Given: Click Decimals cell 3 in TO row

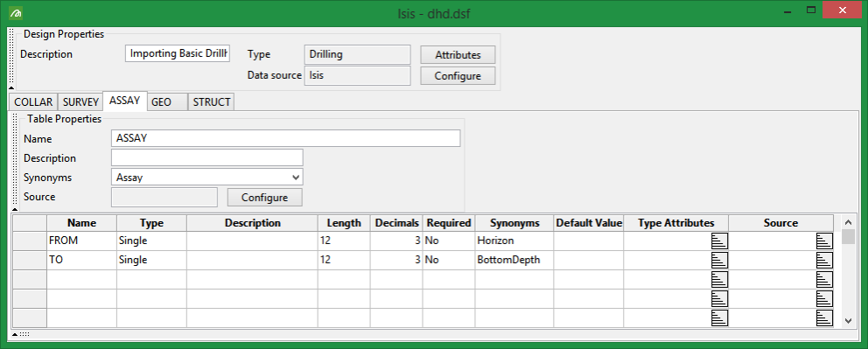Looking at the screenshot, I should point(396,261).
